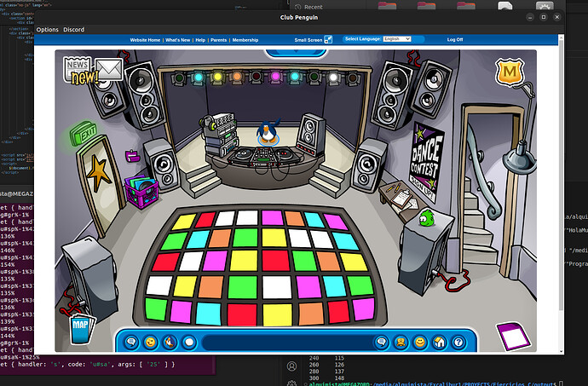Open the penguin actions menu

[170, 343]
